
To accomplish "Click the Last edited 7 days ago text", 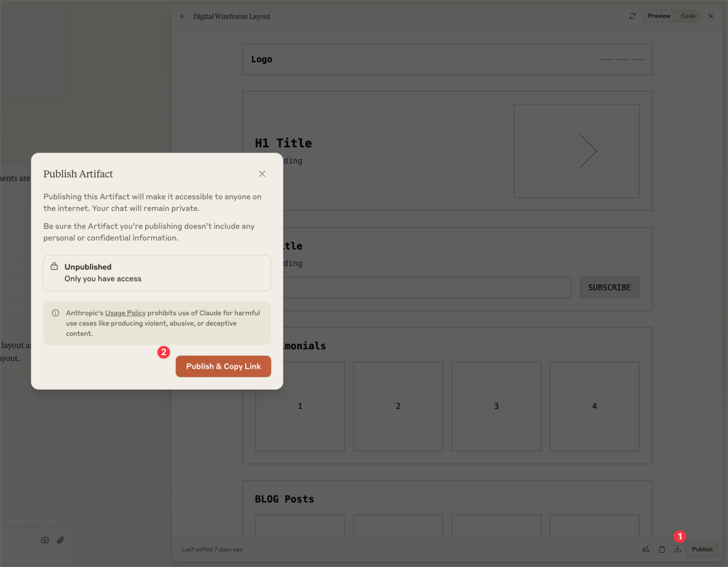I will tap(212, 549).
